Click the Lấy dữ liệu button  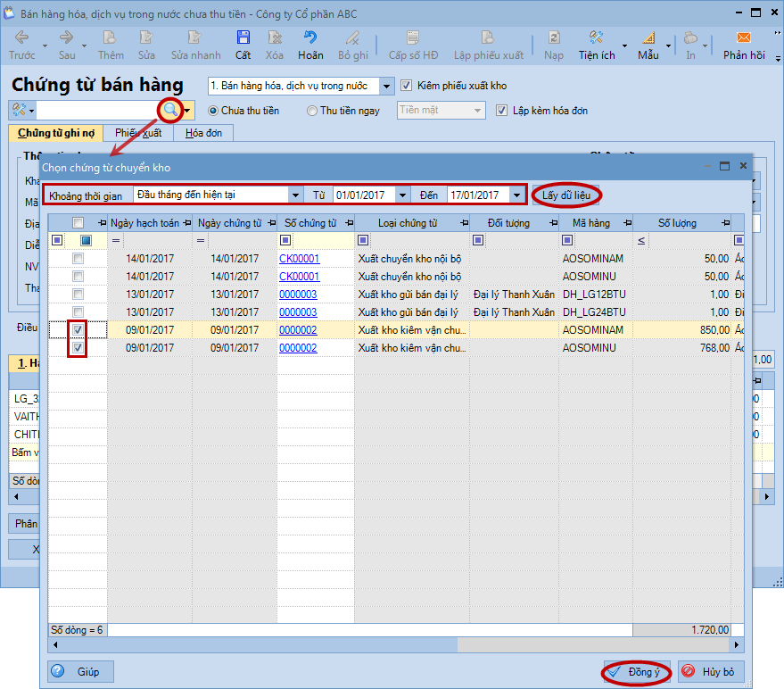[x=566, y=195]
